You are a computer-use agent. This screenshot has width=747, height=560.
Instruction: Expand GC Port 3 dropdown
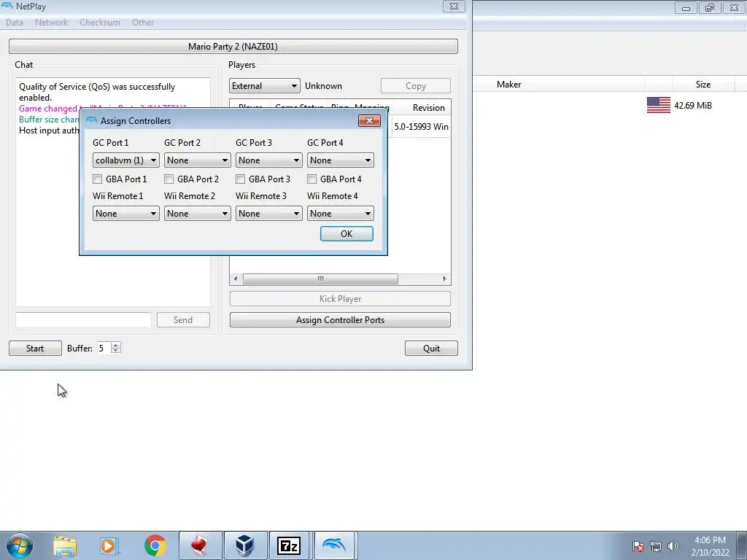(268, 160)
